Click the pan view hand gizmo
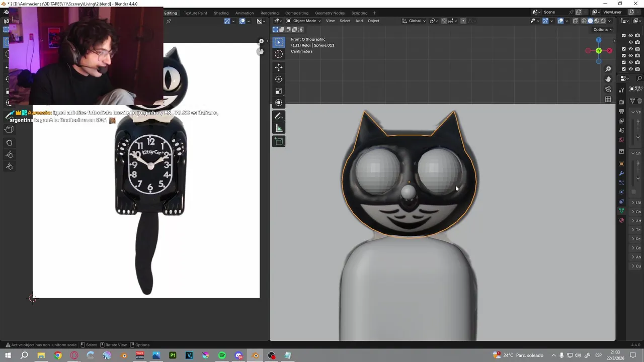Image resolution: width=644 pixels, height=362 pixels. coord(608,79)
